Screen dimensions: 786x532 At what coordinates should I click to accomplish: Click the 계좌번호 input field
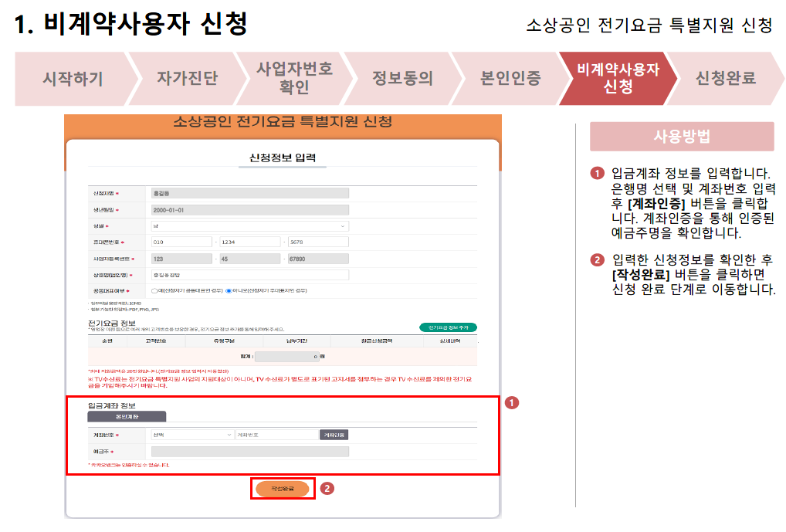(x=278, y=434)
